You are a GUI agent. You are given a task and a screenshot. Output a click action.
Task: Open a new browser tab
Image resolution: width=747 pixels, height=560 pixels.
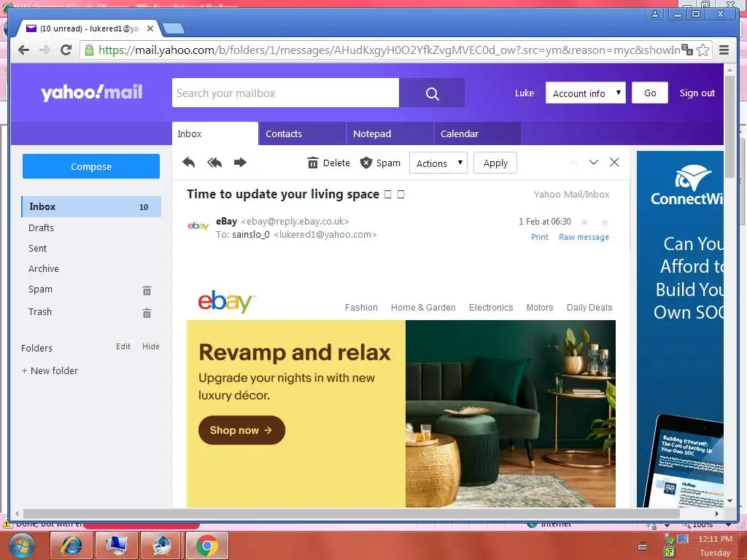click(174, 29)
